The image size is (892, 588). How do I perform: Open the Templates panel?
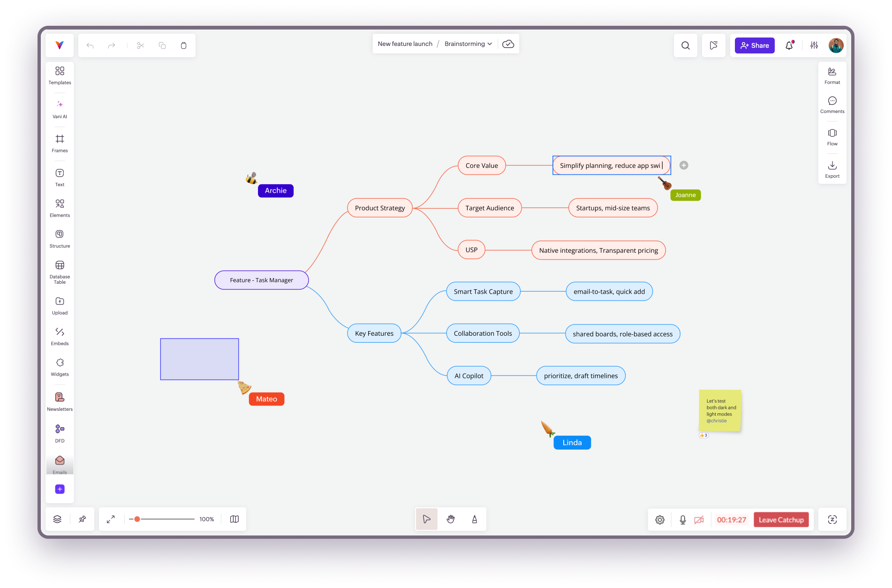(60, 75)
